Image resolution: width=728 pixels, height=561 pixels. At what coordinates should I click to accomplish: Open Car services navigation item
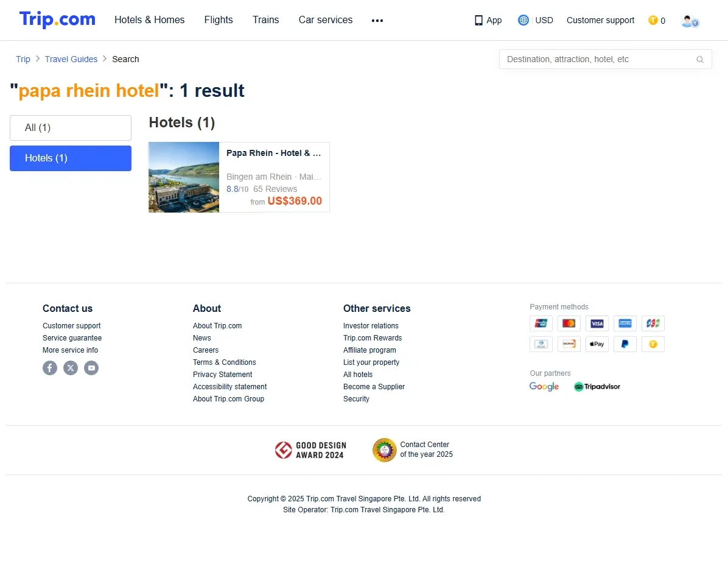(x=326, y=20)
